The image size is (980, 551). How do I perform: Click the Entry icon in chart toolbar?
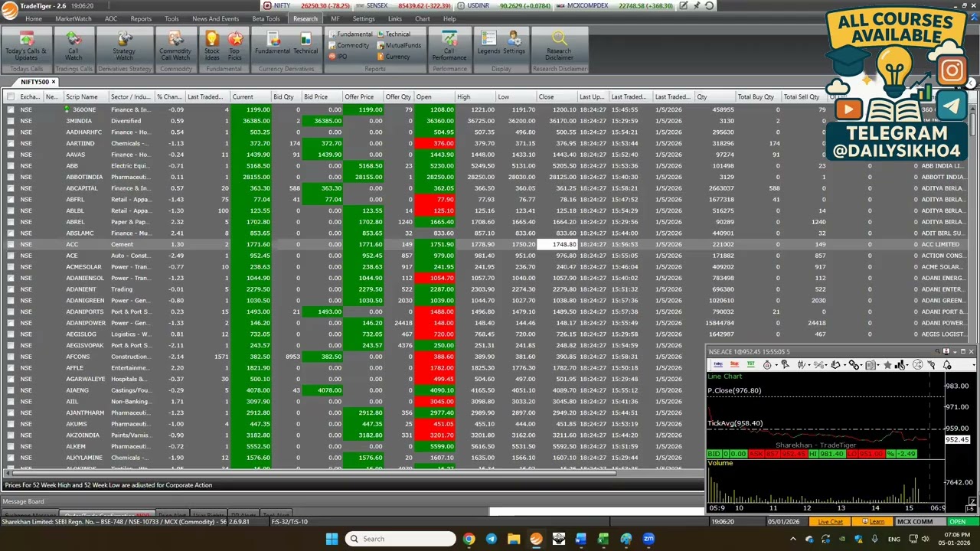(718, 365)
